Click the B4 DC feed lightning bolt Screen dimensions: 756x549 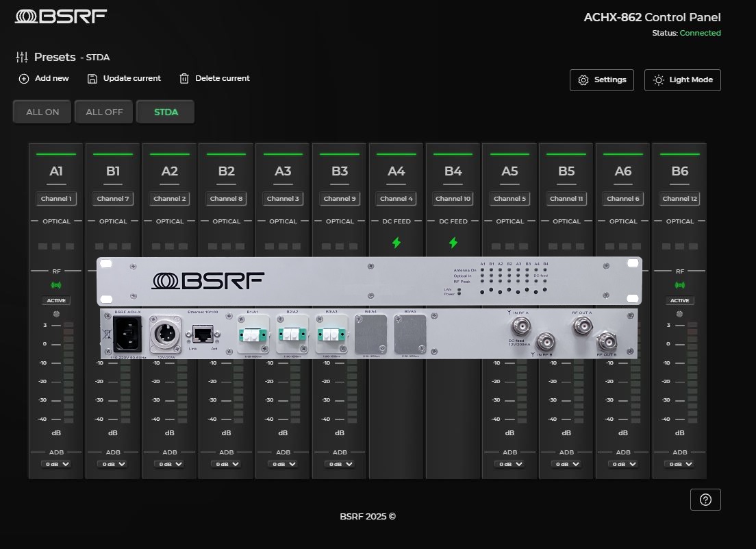coord(453,243)
